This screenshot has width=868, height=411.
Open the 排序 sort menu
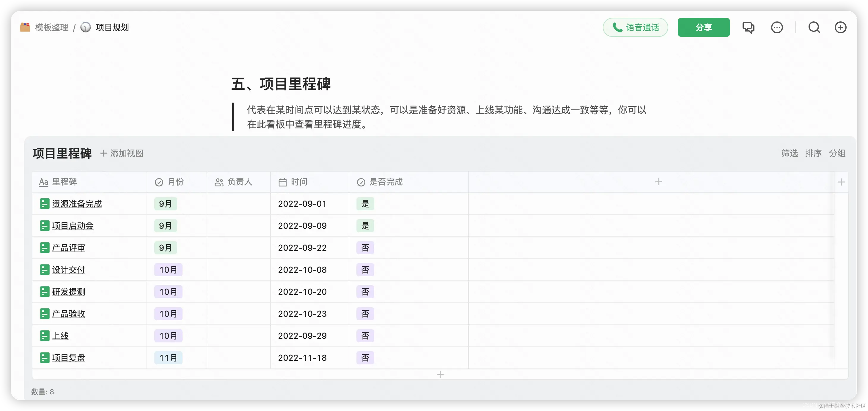click(x=813, y=153)
